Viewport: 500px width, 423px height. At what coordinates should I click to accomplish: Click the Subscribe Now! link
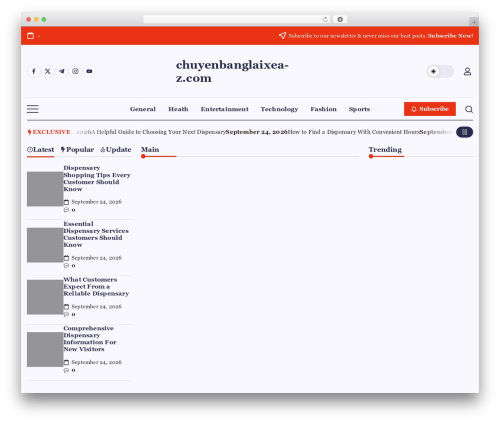tap(450, 36)
